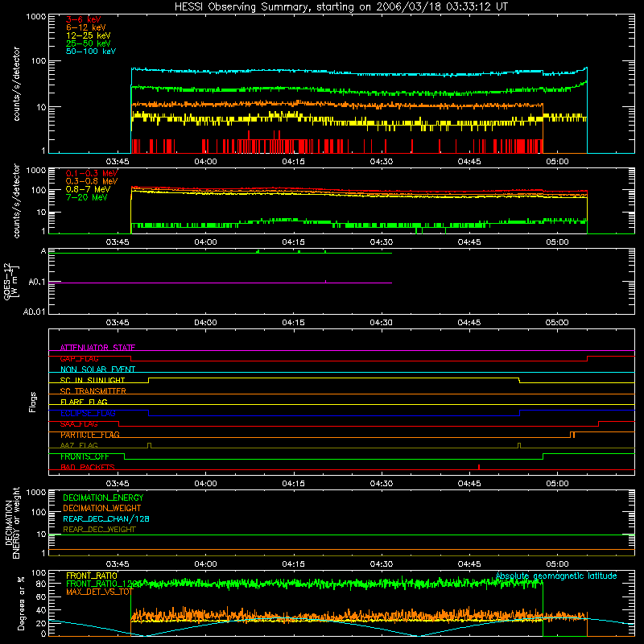Select the green 7-20 MeV legend label

pos(87,197)
